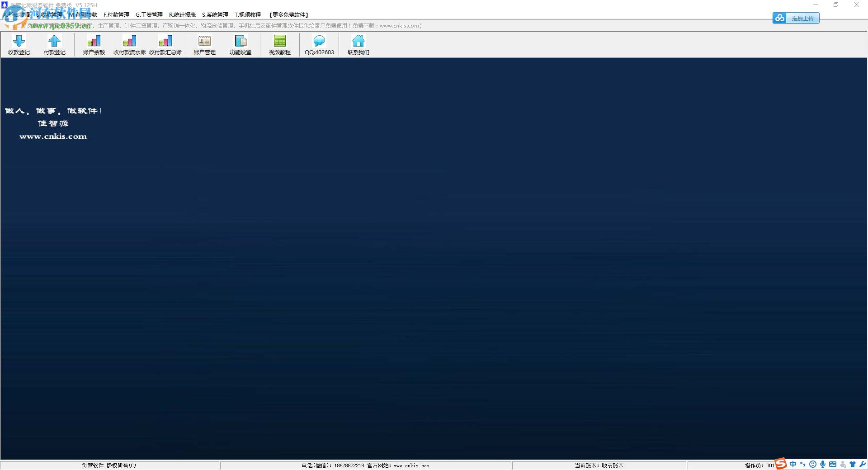This screenshot has height=470, width=868.
Task: Click the Baidu cloud 拖拽上传 upload button
Action: pos(796,18)
